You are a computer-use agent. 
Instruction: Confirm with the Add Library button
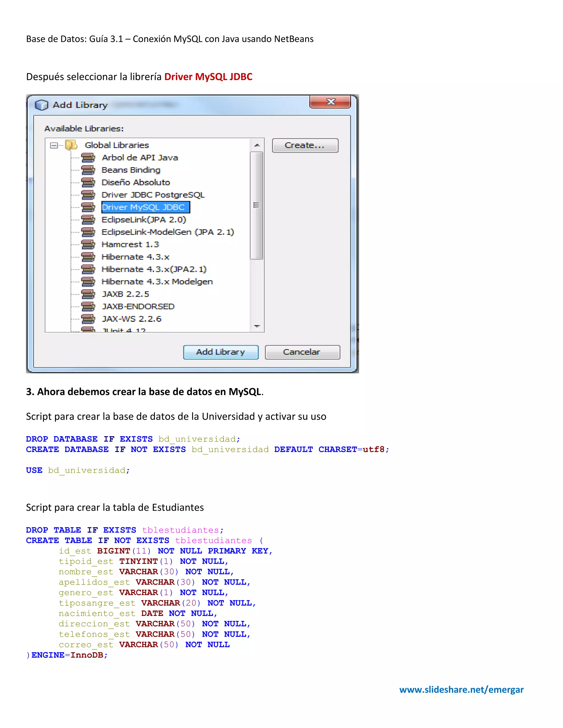[x=220, y=352]
